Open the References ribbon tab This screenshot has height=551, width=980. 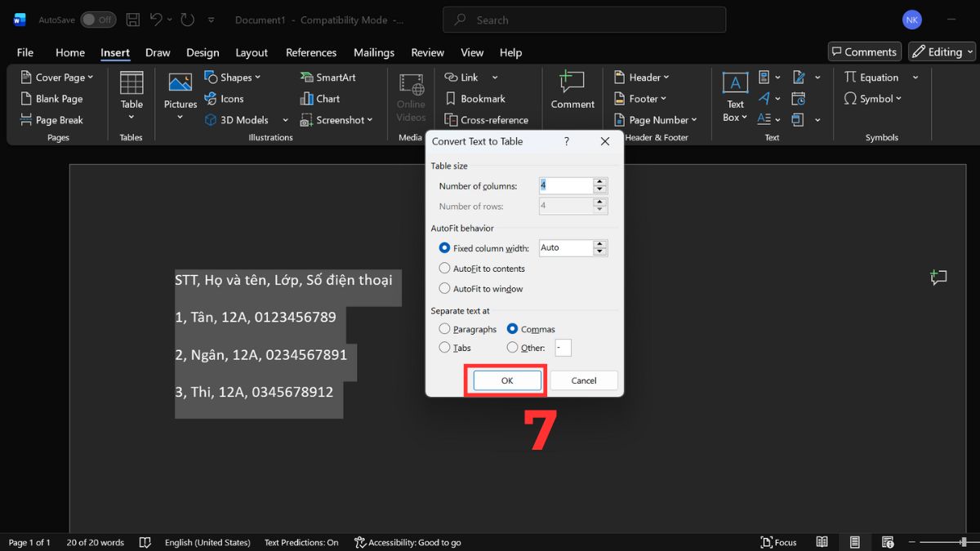[310, 52]
